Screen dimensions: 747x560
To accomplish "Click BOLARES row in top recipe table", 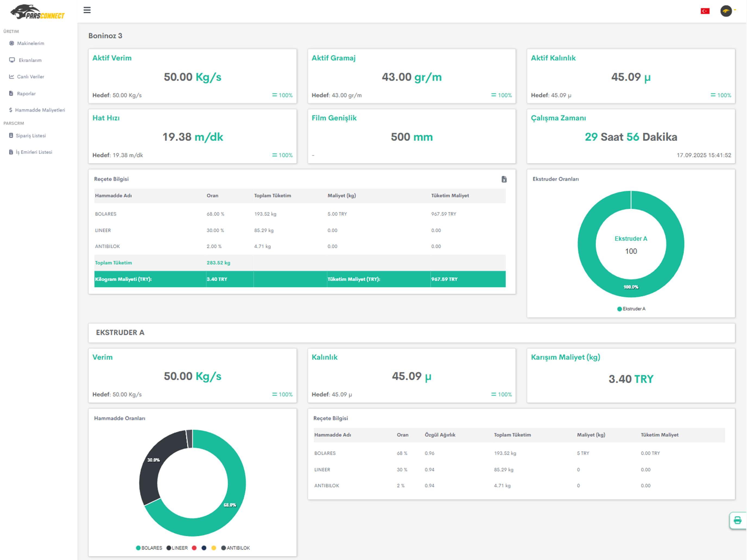I will [300, 214].
